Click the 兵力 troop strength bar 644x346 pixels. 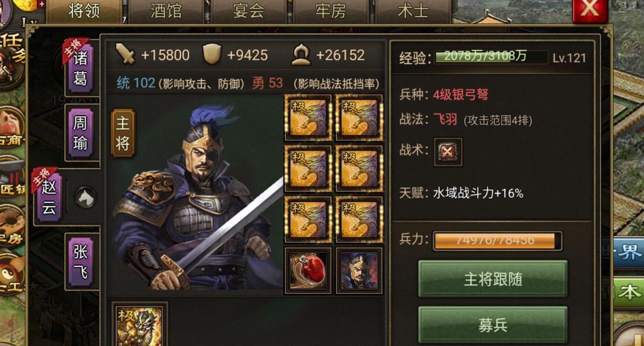coord(497,241)
